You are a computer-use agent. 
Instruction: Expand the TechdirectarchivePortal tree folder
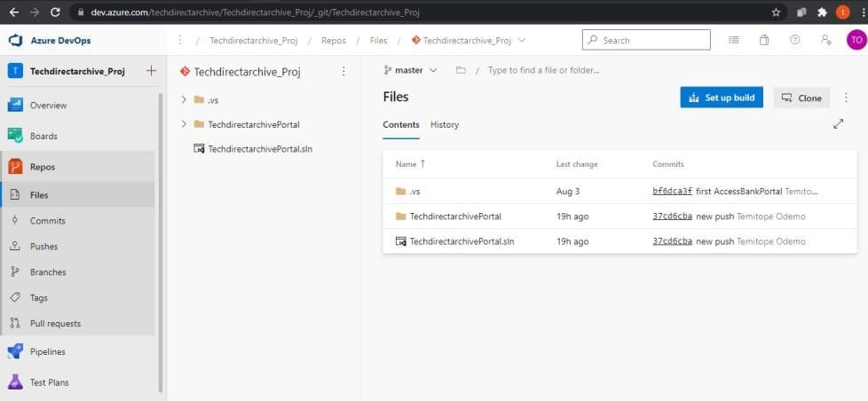pos(183,124)
